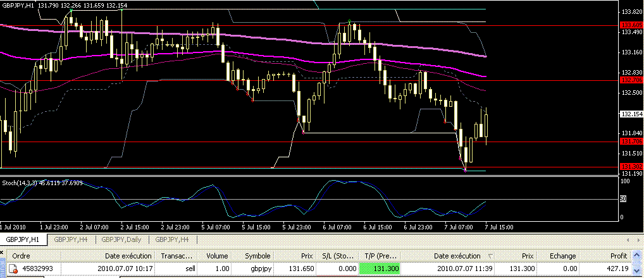Click the 5 Jul 07:00 time axis label
Image resolution: width=644 pixels, height=278 pixels.
click(216, 226)
